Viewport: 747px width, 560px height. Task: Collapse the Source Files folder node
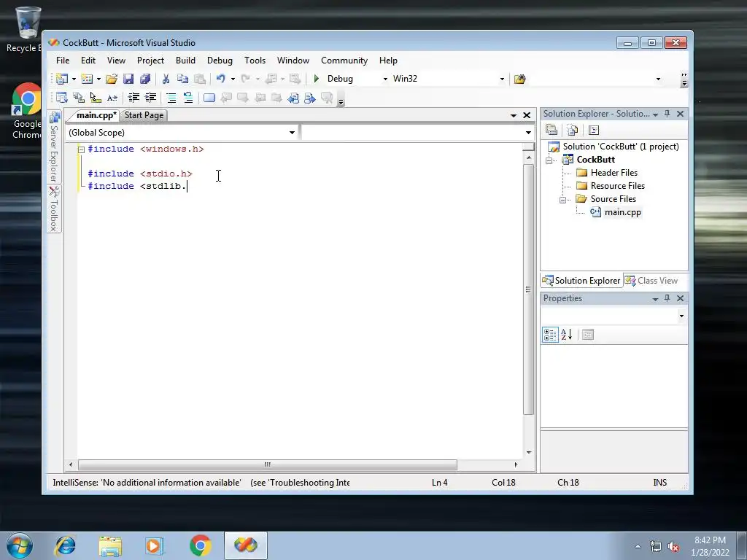pyautogui.click(x=563, y=200)
